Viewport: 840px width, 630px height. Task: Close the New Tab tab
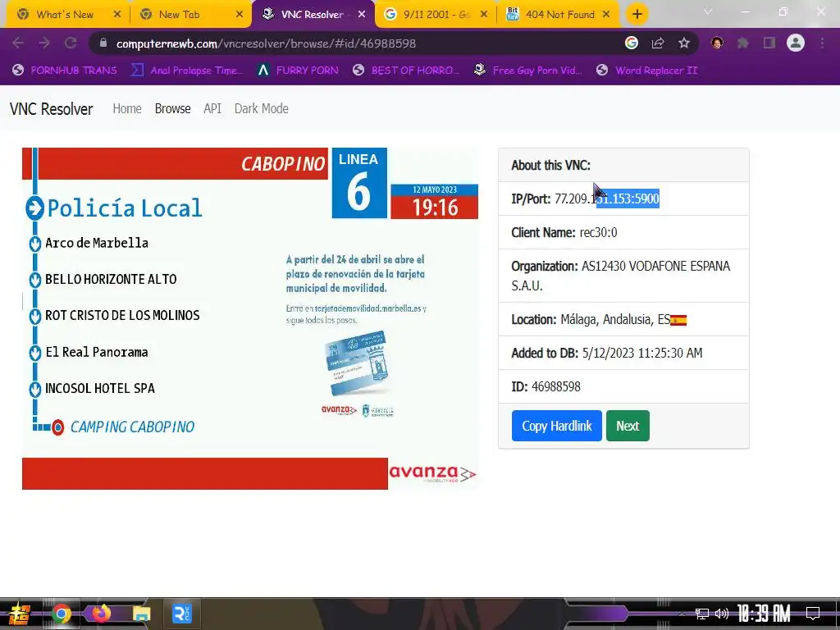click(240, 15)
